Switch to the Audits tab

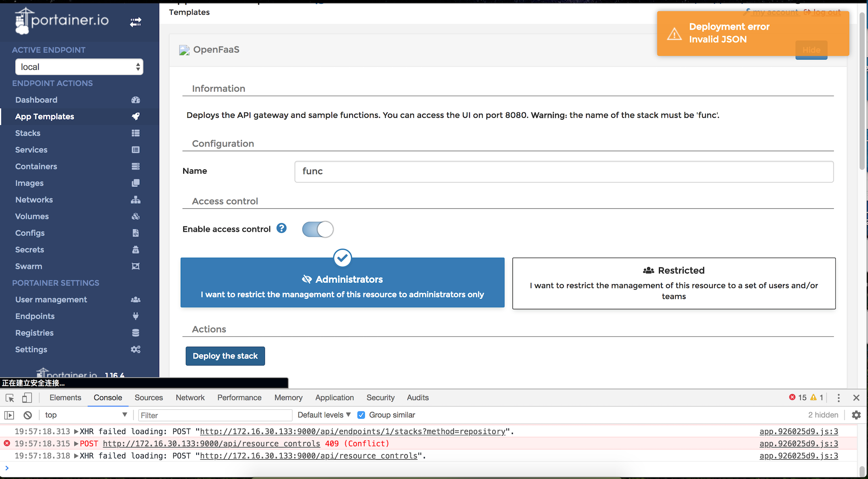coord(417,398)
